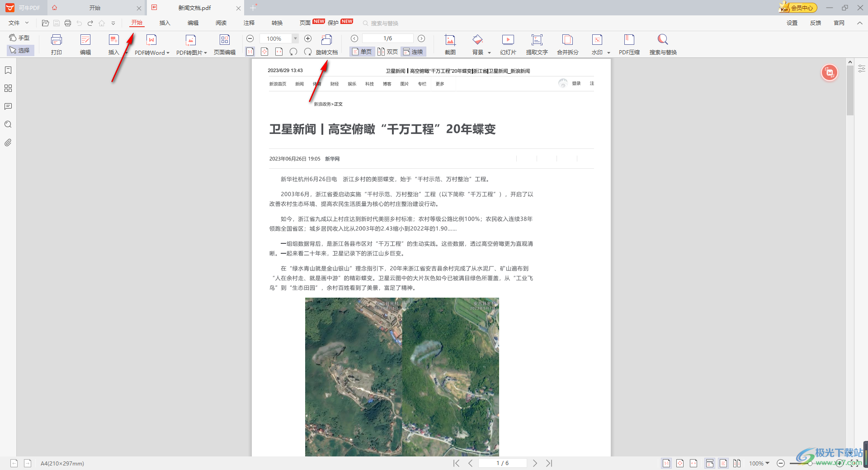Click the Insert (插入) ribbon icon

[x=114, y=45]
